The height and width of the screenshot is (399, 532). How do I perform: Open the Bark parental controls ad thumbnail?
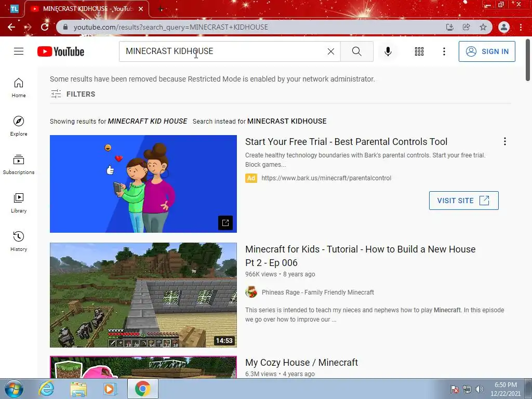(x=143, y=184)
